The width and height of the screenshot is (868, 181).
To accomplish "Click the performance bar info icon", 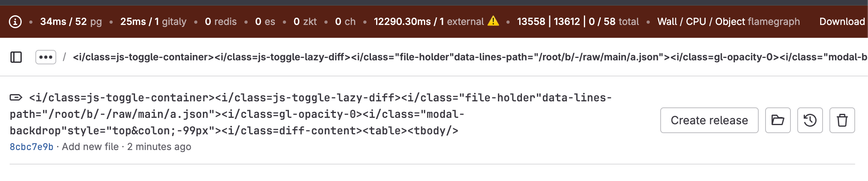I will [x=15, y=22].
